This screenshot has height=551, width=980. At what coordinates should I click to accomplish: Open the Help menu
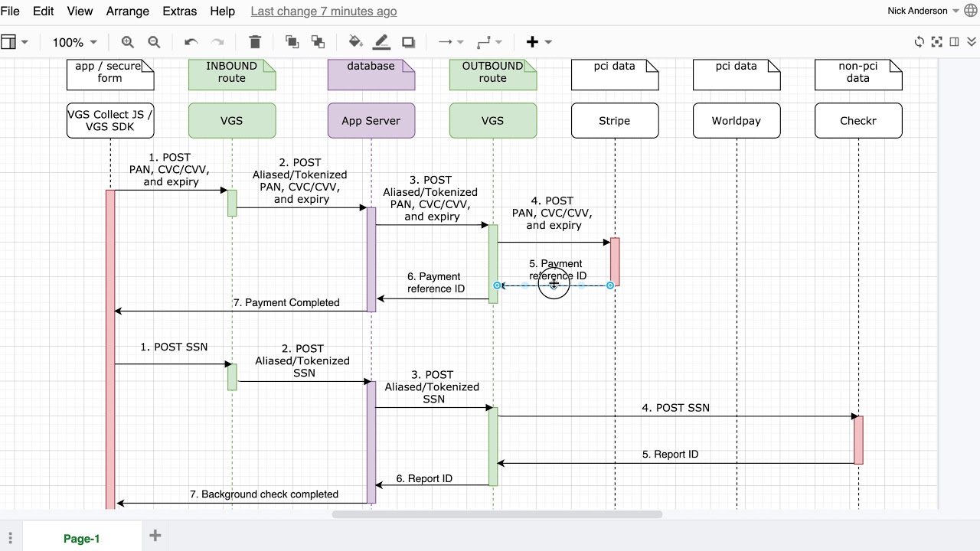click(222, 11)
